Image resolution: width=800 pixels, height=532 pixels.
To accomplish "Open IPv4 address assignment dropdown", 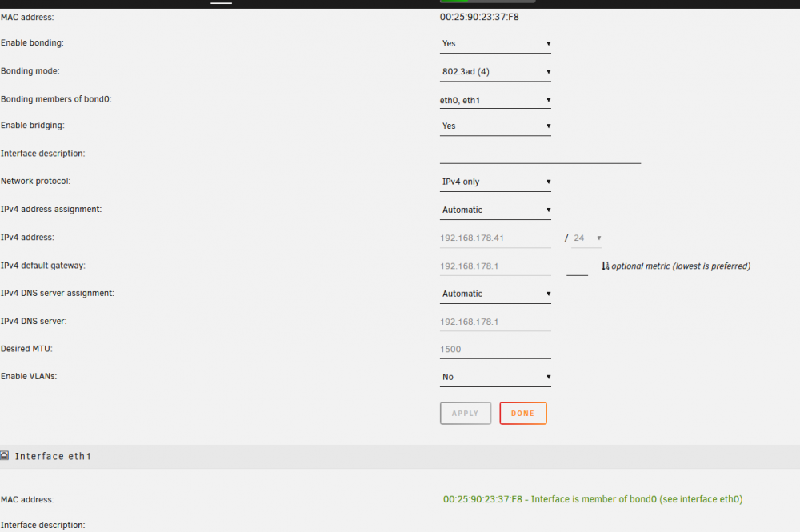I will 495,210.
